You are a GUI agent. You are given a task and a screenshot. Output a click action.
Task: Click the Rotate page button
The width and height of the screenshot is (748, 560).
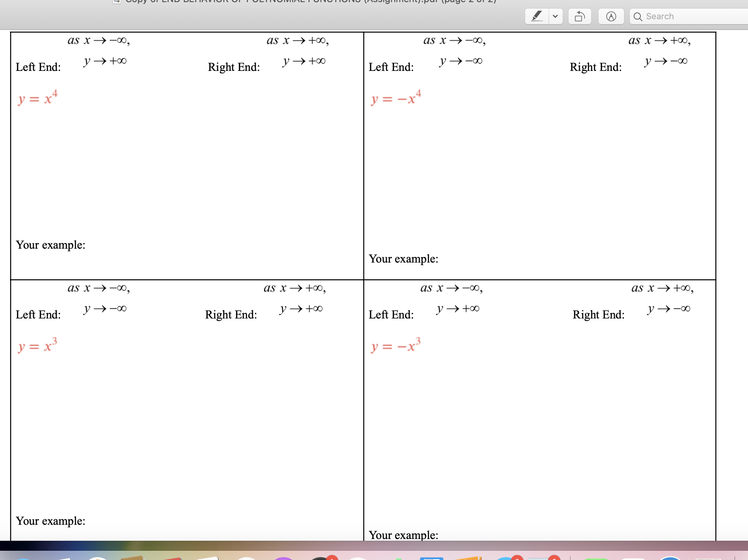580,16
